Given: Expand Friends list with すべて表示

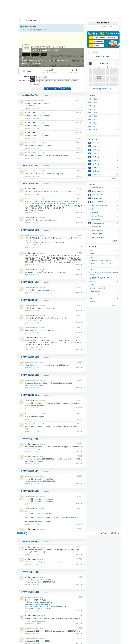Looking at the screenshot, I should (x=114, y=241).
